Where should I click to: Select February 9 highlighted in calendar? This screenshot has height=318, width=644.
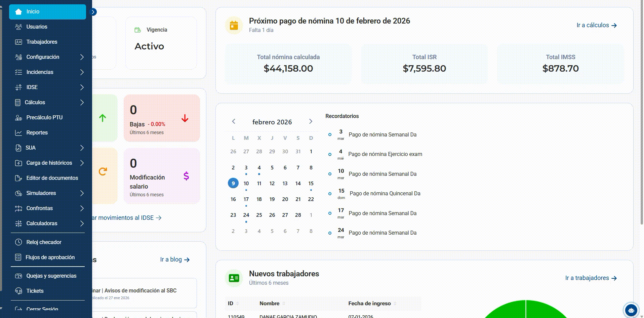(x=233, y=183)
